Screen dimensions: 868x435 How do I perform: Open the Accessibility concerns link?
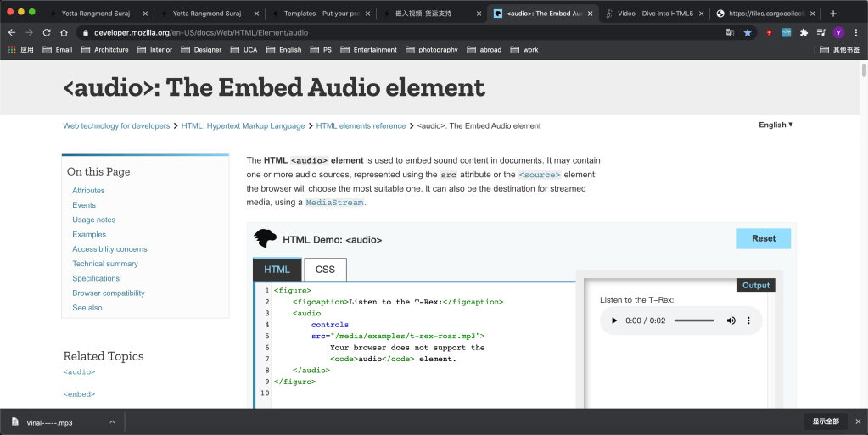(109, 249)
